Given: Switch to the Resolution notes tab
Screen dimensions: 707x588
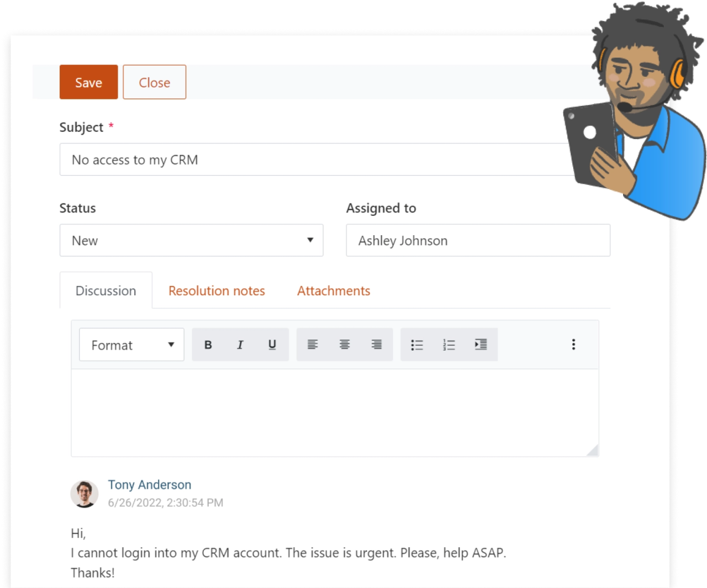Looking at the screenshot, I should [x=217, y=290].
